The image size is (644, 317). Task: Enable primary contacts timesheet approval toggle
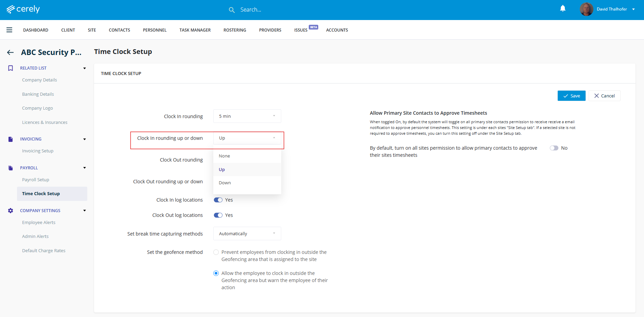(x=554, y=148)
